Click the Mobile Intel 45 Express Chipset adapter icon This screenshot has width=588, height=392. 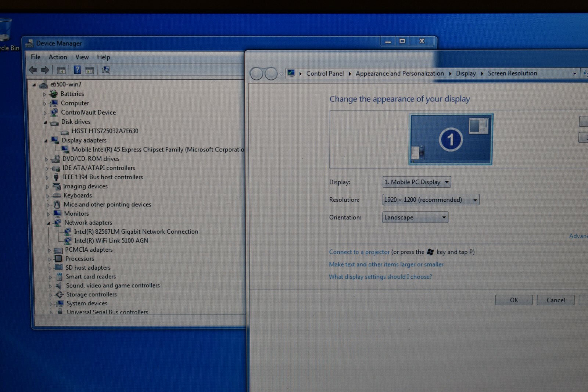pyautogui.click(x=65, y=150)
